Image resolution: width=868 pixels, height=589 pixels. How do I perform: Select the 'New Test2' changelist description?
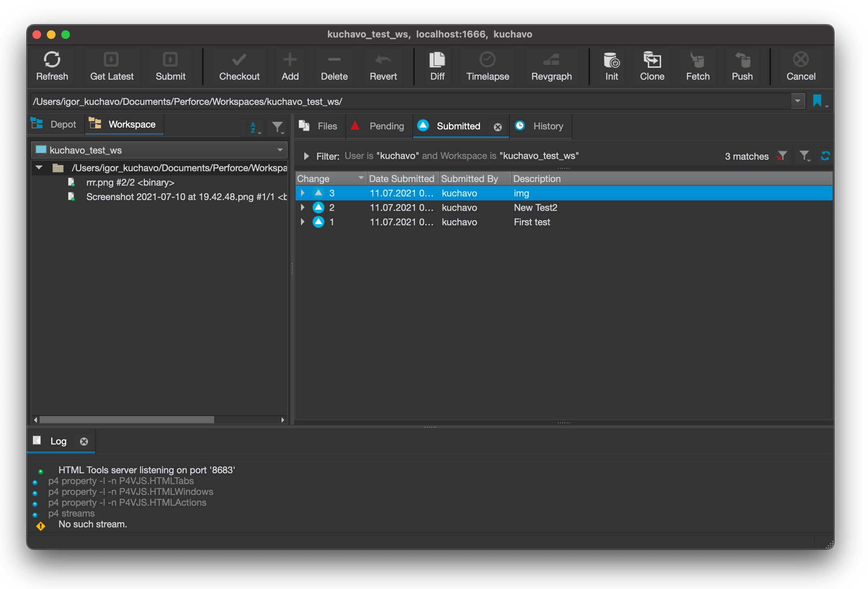click(535, 207)
